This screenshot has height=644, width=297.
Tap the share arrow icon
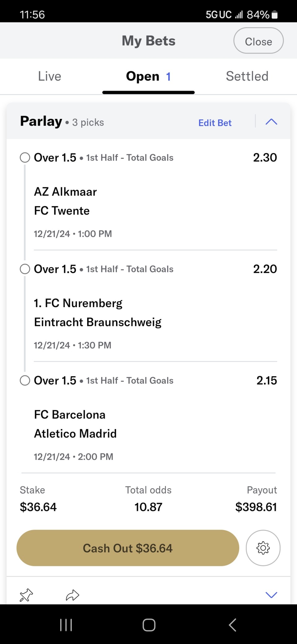pyautogui.click(x=72, y=595)
